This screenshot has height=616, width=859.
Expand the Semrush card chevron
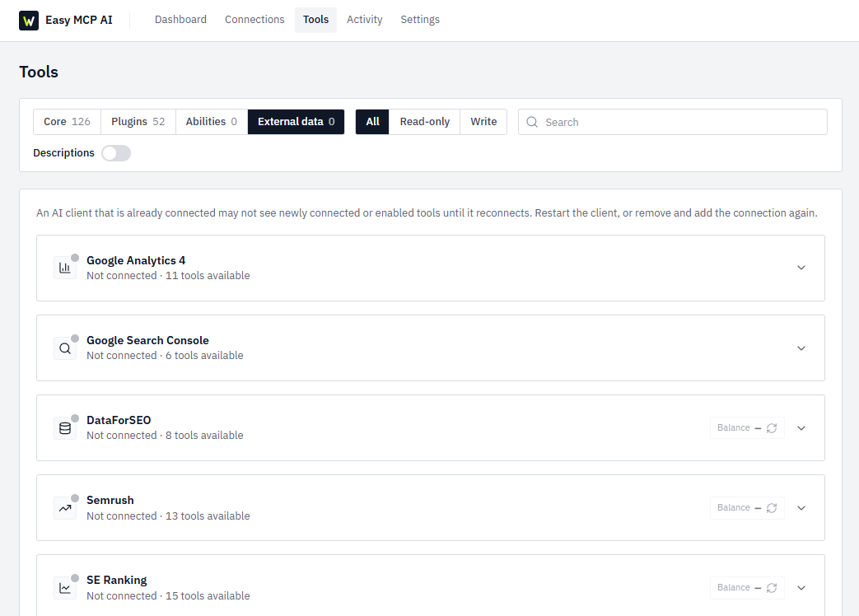point(801,508)
